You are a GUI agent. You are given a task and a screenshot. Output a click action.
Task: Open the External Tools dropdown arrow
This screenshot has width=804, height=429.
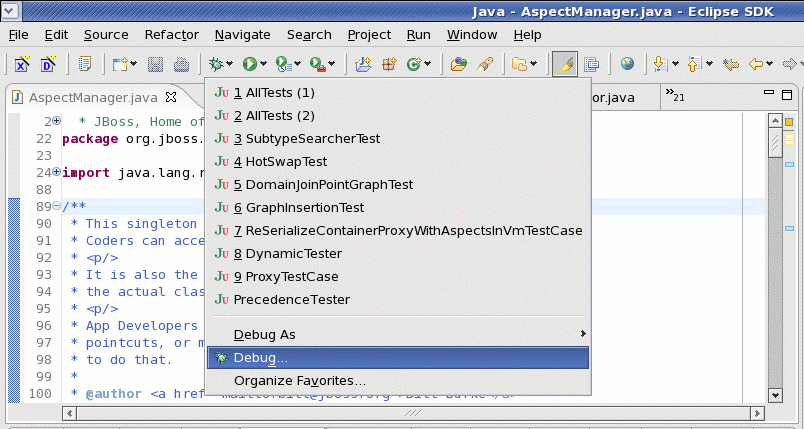tap(331, 64)
